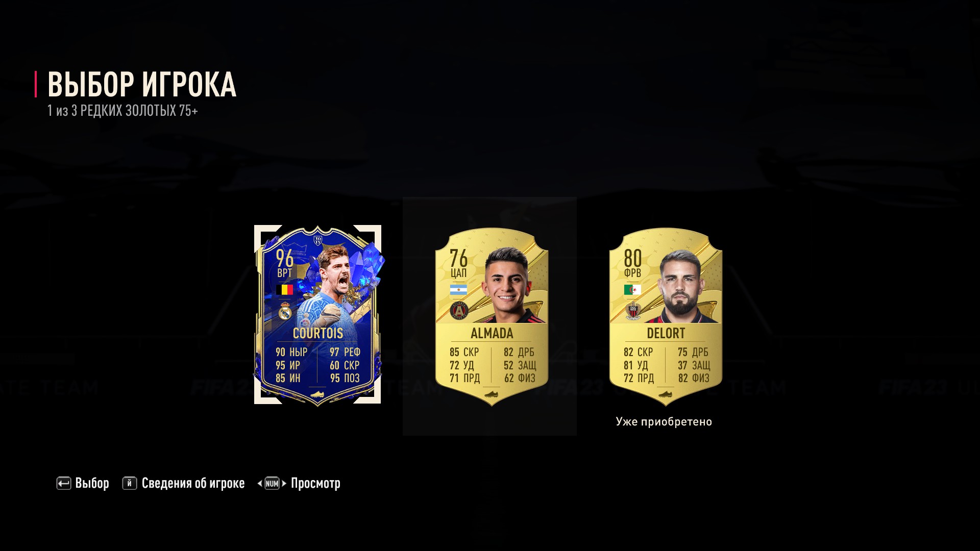Click the OGC Nice club badge

(633, 311)
